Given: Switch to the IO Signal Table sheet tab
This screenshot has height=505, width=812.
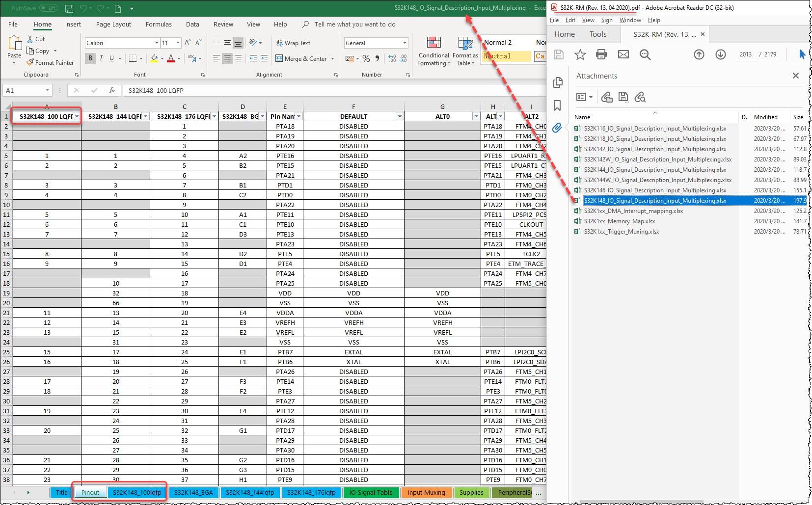Looking at the screenshot, I should pos(371,492).
